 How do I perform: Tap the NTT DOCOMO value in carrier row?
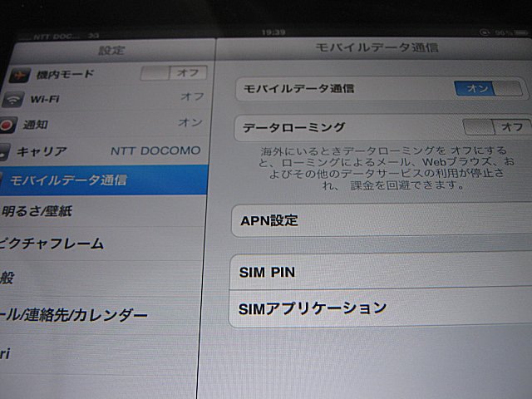point(155,150)
